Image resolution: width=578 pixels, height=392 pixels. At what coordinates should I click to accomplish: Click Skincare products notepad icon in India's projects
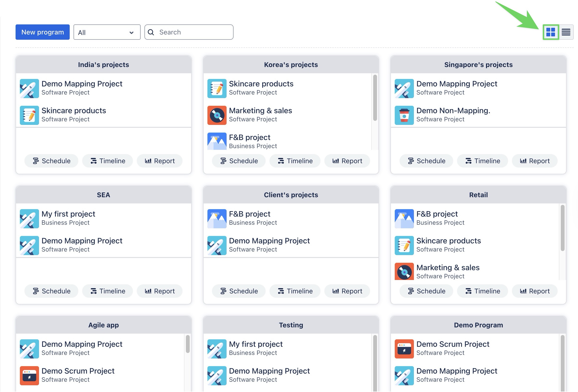pos(29,115)
